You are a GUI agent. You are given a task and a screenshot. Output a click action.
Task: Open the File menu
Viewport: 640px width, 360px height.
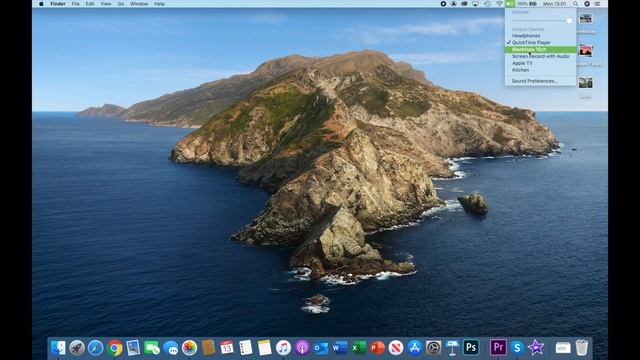(76, 4)
